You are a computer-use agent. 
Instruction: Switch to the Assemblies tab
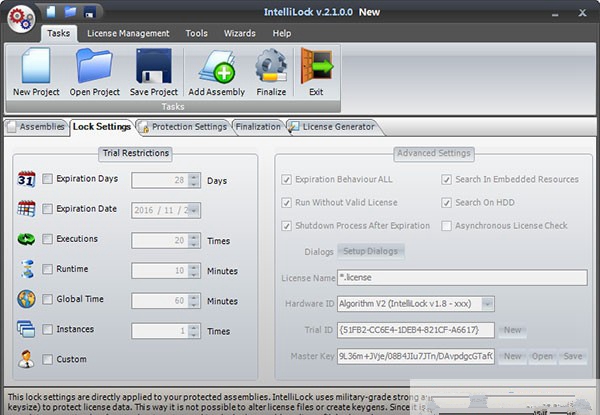[36, 127]
